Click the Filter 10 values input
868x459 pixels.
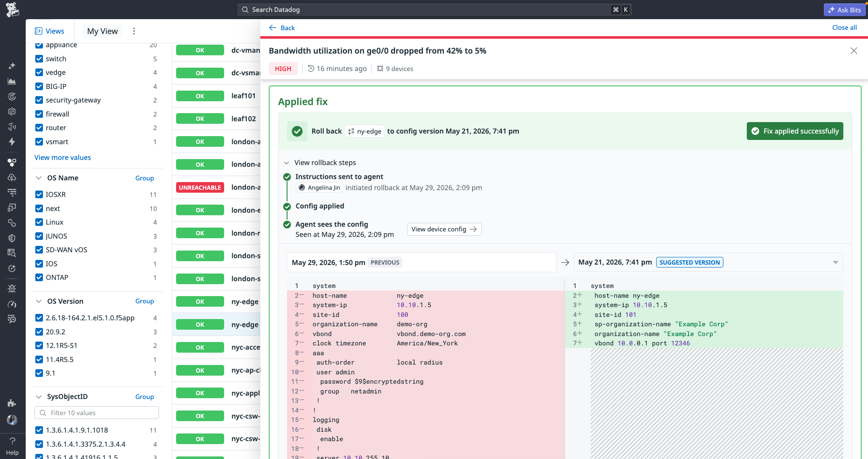click(97, 413)
